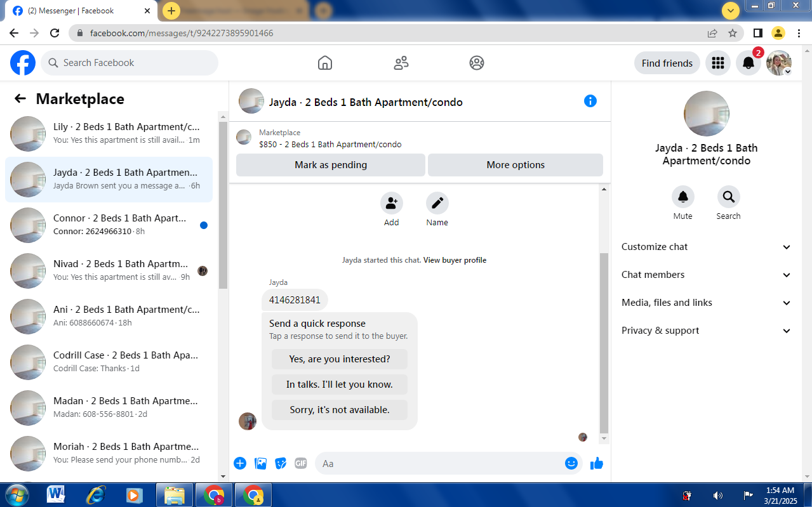
Task: Click Mark as pending button
Action: (331, 165)
